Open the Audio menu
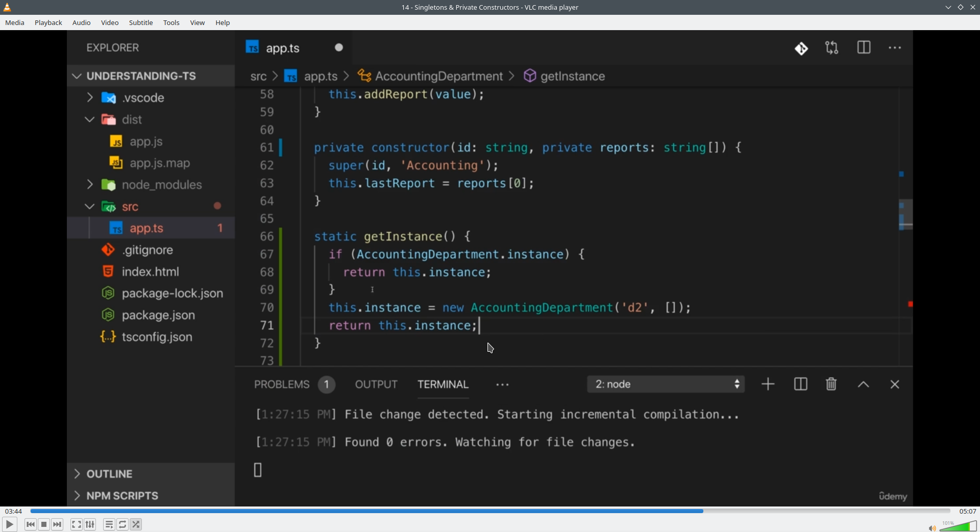Viewport: 980px width, 532px height. point(82,23)
